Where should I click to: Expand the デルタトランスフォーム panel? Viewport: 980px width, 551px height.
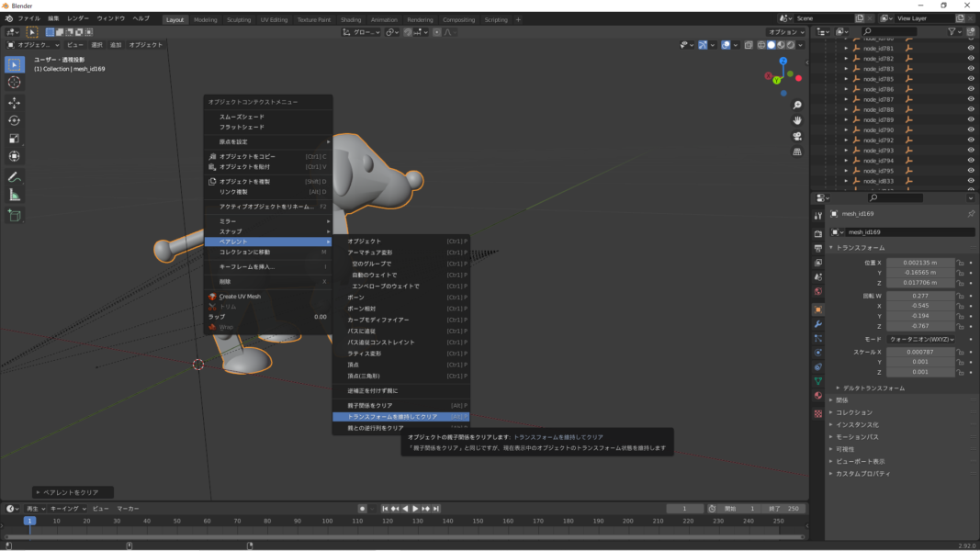[873, 388]
